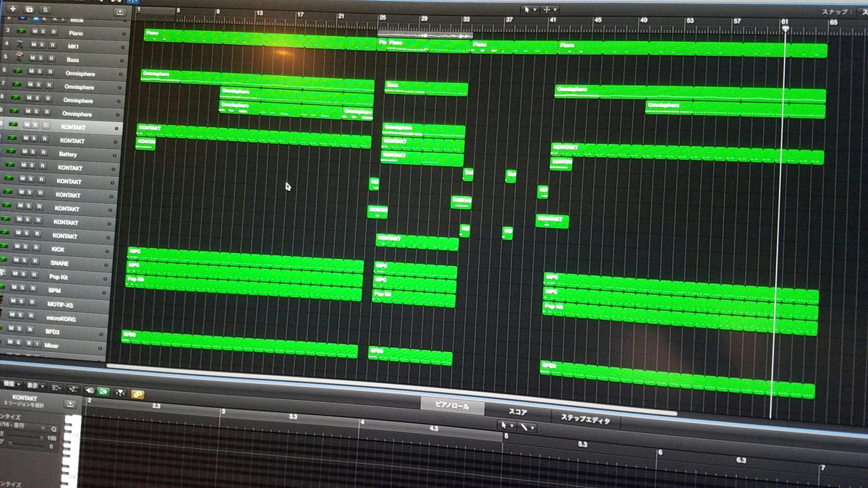Viewport: 868px width, 488px height.
Task: Toggle the global track solo S button
Action: tap(45, 9)
